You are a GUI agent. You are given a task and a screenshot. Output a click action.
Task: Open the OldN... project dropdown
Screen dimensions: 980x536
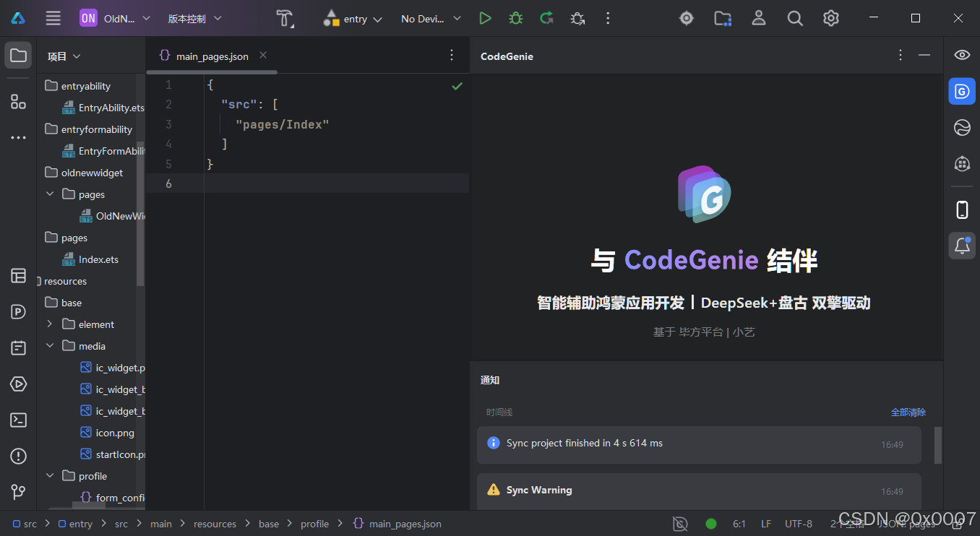click(115, 19)
